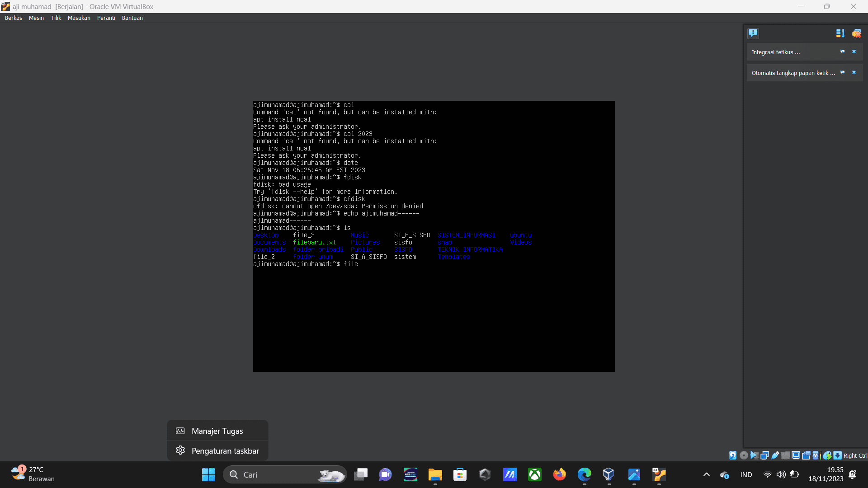Viewport: 868px width, 488px height.
Task: Open the notification bell tray icon
Action: click(x=853, y=474)
